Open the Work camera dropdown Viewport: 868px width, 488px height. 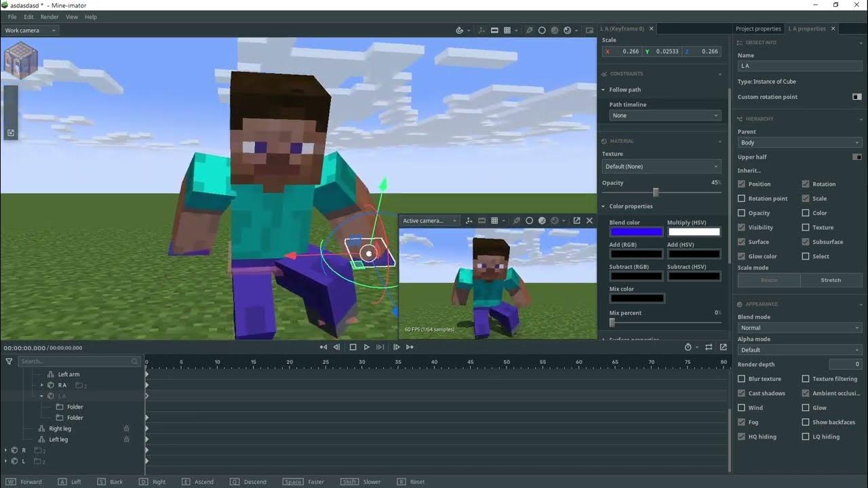(x=30, y=30)
